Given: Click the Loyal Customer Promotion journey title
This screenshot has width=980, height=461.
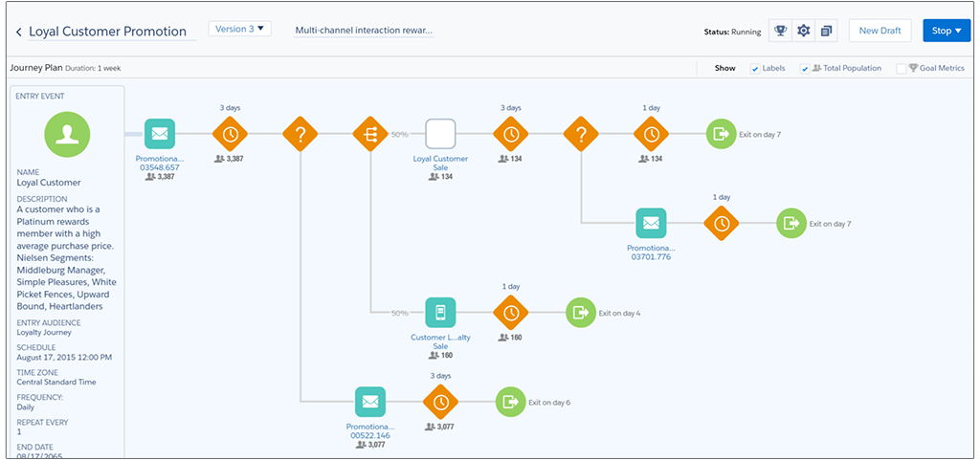Looking at the screenshot, I should (107, 32).
